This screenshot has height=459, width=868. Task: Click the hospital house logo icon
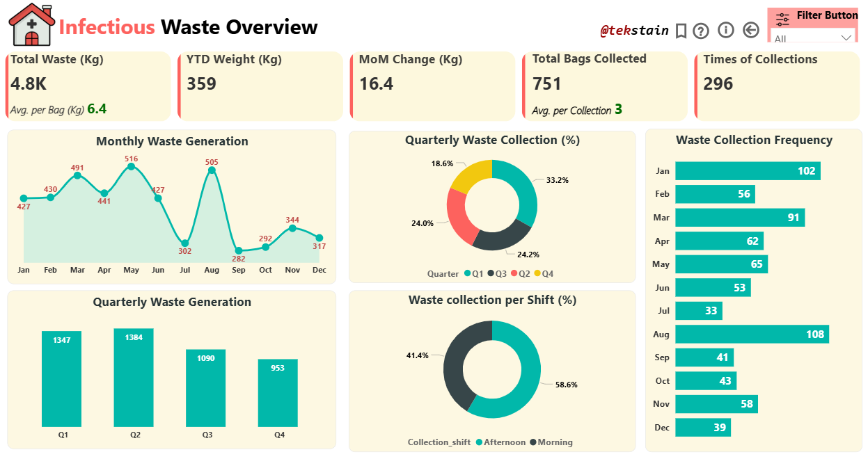click(x=31, y=25)
